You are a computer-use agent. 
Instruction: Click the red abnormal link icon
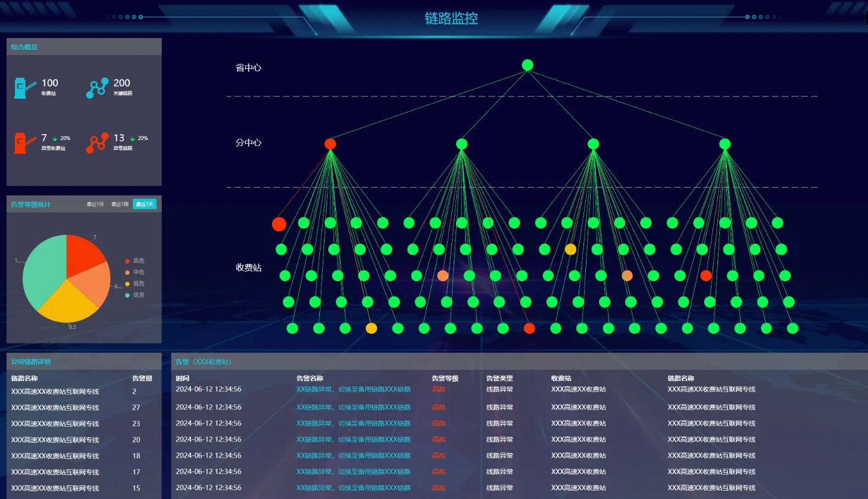(97, 143)
